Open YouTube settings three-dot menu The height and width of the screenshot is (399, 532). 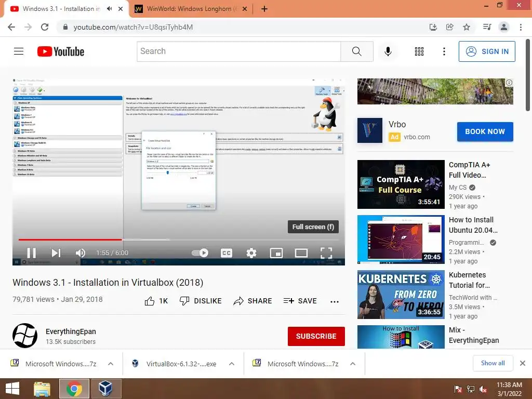444,51
